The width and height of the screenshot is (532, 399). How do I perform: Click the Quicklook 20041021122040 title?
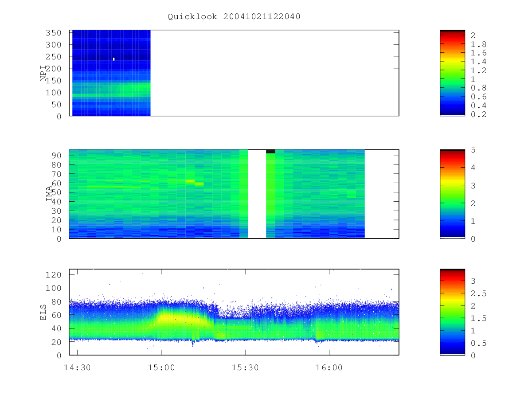[234, 17]
